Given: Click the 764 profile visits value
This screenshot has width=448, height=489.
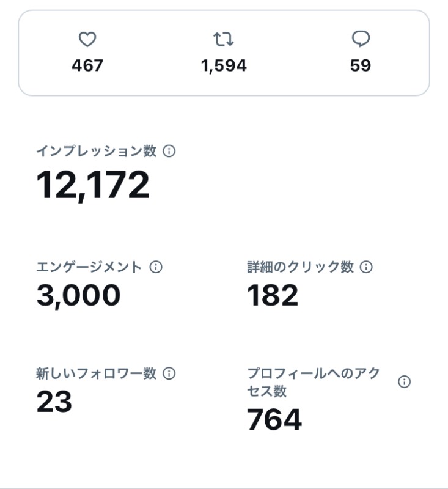Looking at the screenshot, I should [274, 419].
